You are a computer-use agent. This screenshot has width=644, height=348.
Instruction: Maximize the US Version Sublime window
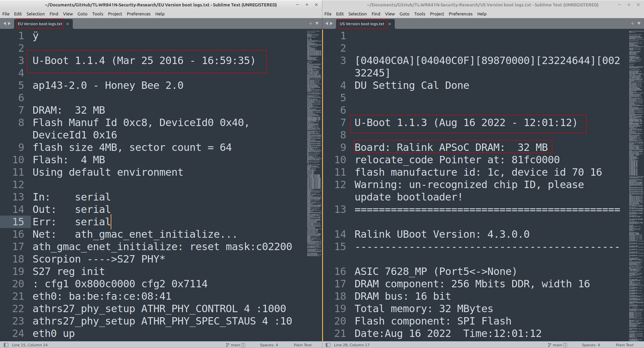(629, 5)
